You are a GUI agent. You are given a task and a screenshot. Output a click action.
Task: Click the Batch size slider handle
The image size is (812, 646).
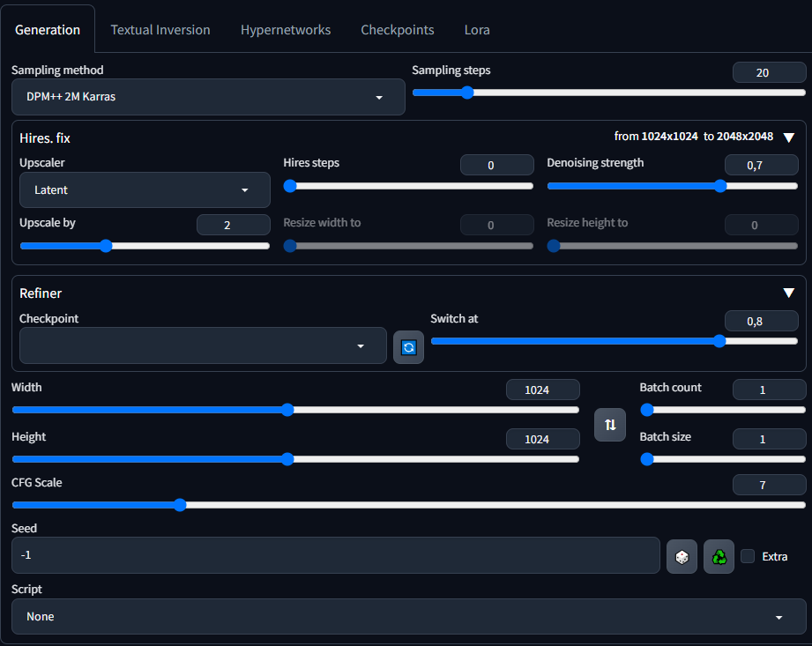point(647,459)
